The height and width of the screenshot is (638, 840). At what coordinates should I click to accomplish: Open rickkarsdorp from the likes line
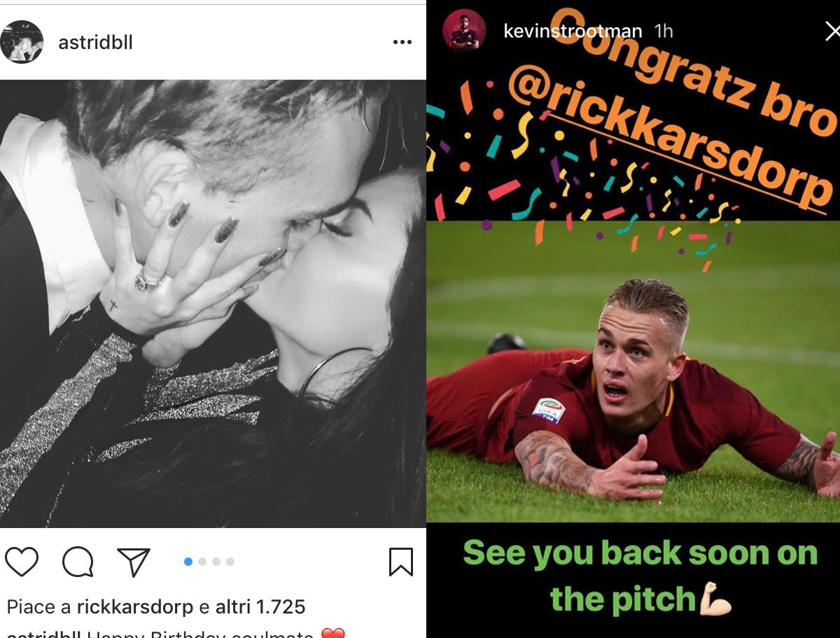click(135, 606)
